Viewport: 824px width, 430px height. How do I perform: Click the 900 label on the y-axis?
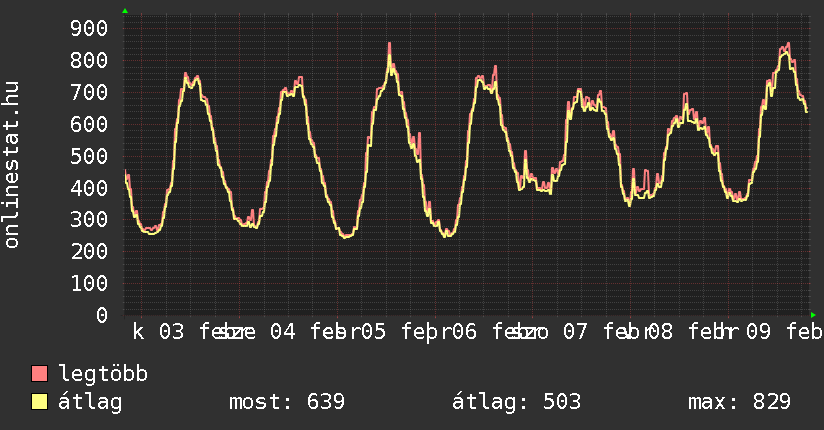pyautogui.click(x=90, y=28)
